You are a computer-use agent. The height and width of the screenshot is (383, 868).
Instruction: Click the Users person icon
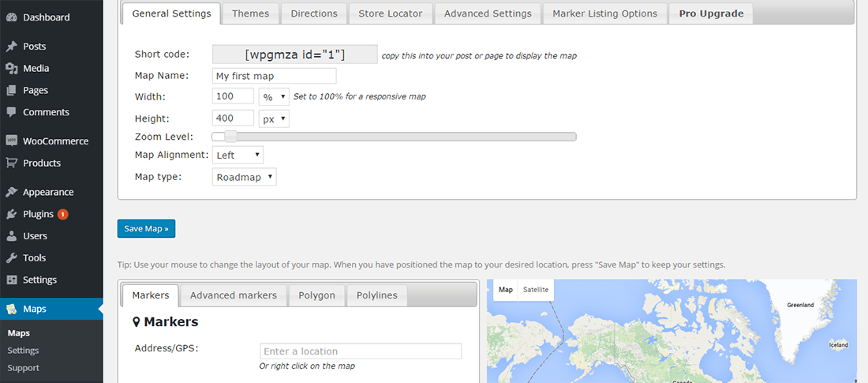pyautogui.click(x=11, y=236)
